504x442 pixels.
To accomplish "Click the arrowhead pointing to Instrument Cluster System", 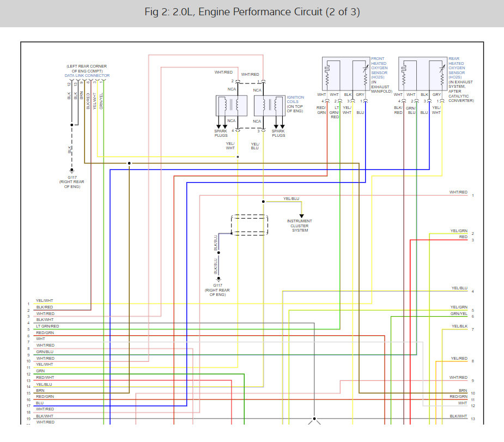I will click(301, 216).
